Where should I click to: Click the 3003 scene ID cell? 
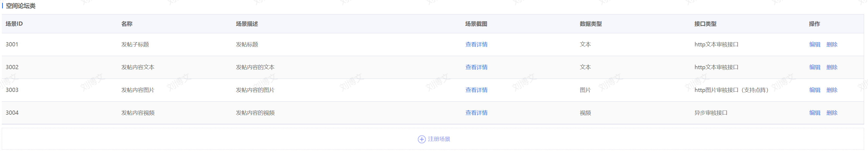click(12, 90)
